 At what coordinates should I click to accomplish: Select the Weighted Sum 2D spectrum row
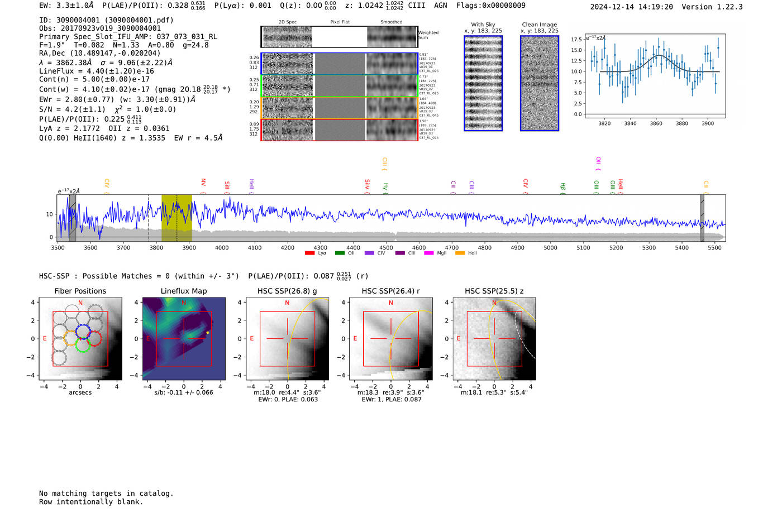[340, 37]
